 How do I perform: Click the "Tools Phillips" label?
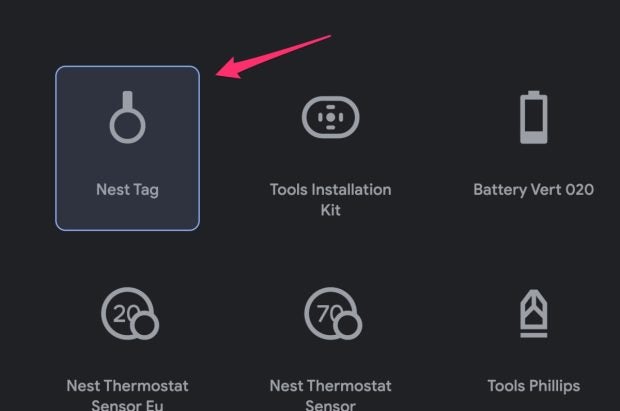click(533, 386)
